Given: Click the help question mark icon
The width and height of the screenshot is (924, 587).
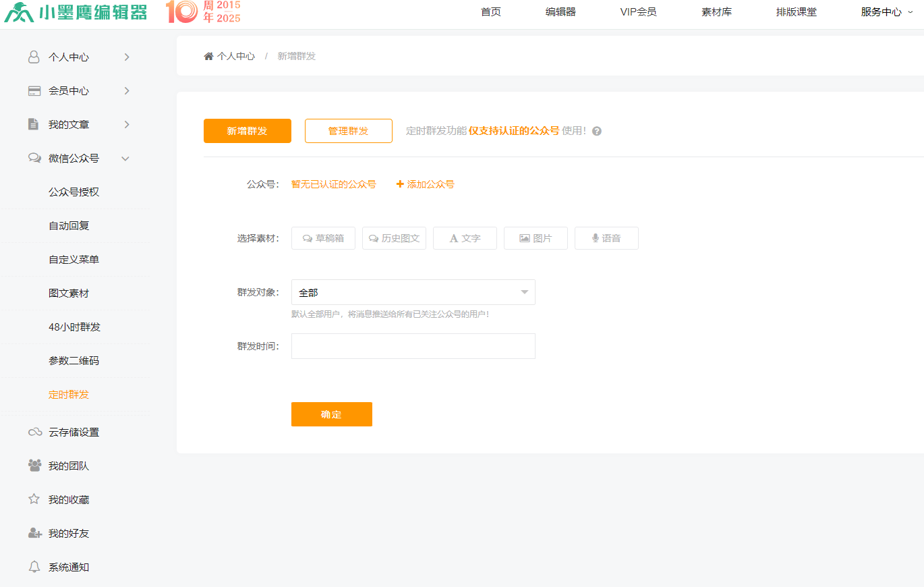Looking at the screenshot, I should tap(596, 132).
